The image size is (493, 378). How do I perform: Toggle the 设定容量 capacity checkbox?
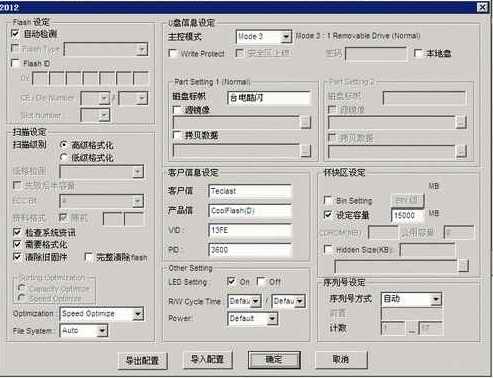tap(328, 215)
